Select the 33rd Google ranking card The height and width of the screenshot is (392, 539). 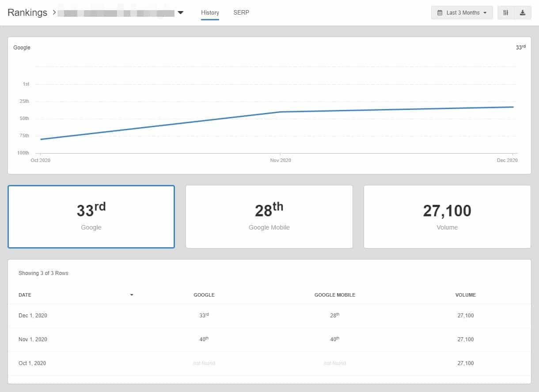point(91,217)
